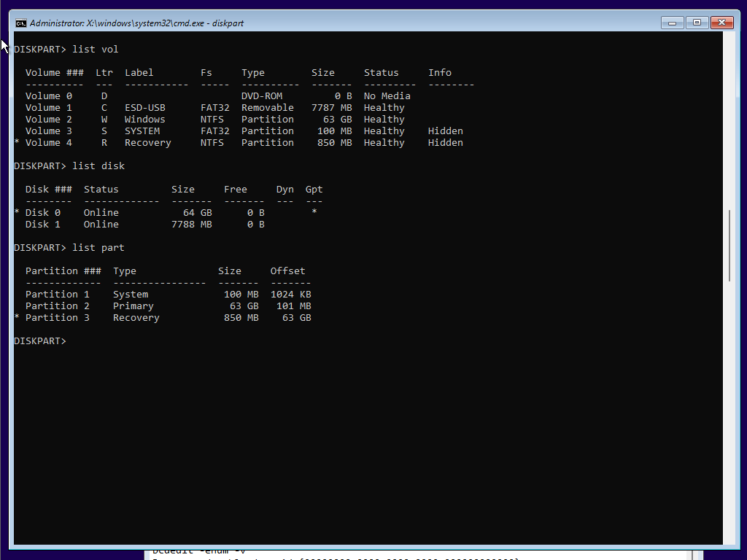This screenshot has height=560, width=747.
Task: Minimize the diskpart command window
Action: (672, 23)
